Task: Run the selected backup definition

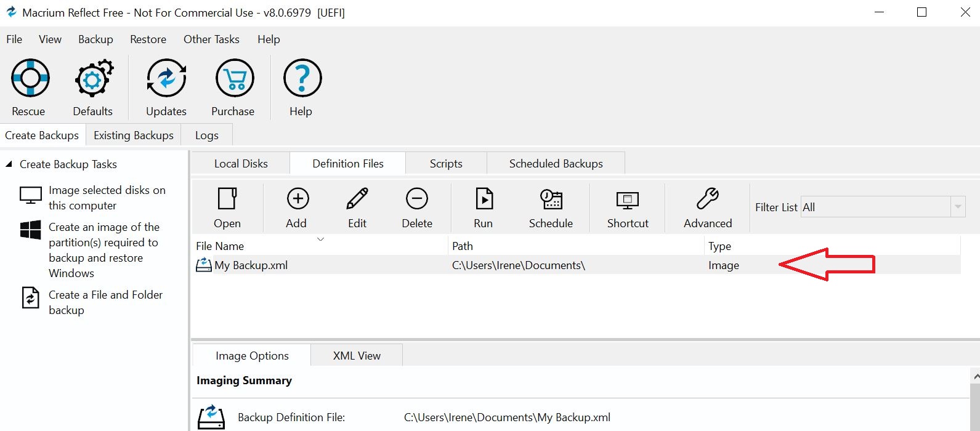Action: pos(484,207)
